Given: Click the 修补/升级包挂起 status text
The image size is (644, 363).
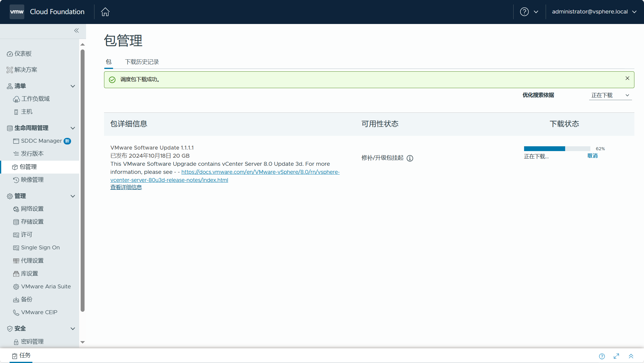Looking at the screenshot, I should pos(382,158).
